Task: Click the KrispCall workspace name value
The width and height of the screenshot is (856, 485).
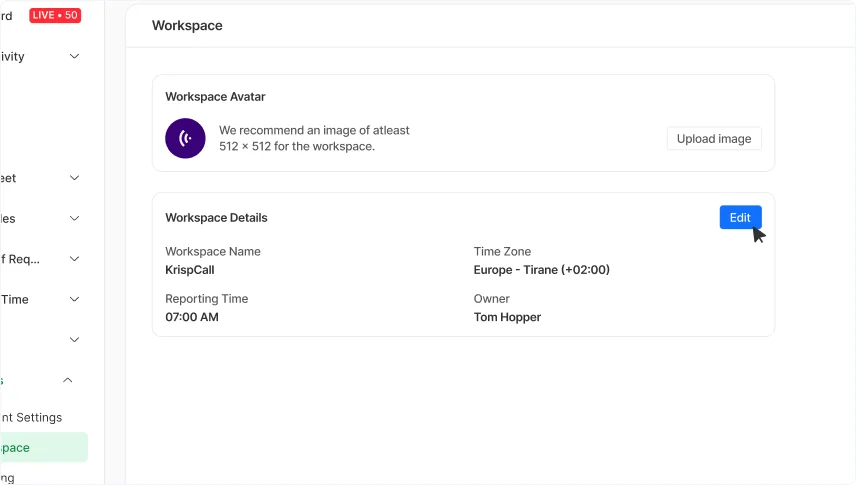Action: point(190,270)
